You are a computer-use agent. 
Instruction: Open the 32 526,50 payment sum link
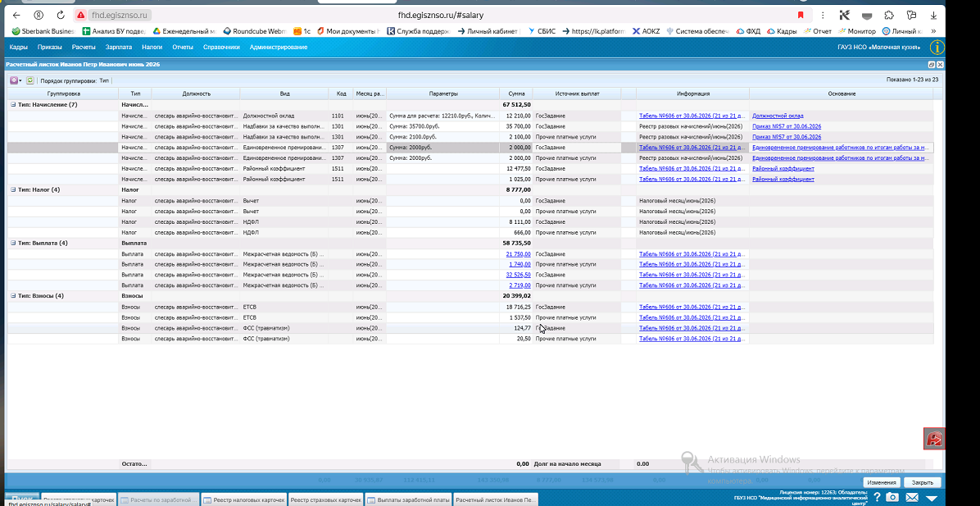518,275
